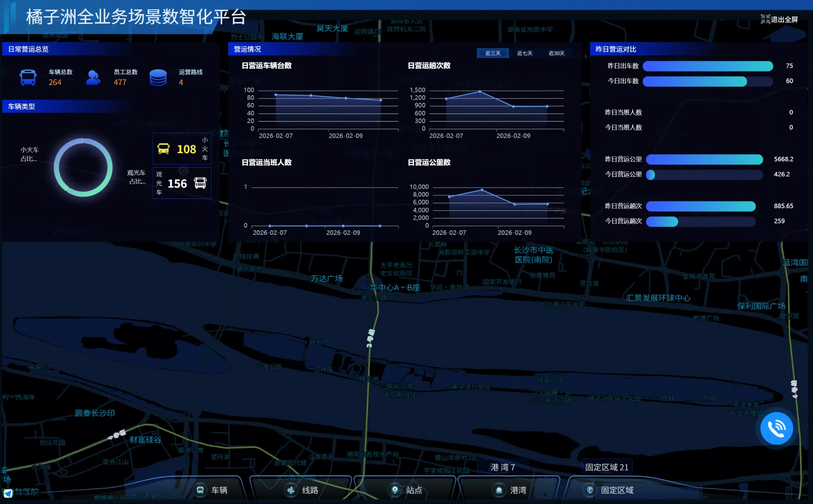Switch to 近30天 time range
This screenshot has width=813, height=504.
point(556,53)
